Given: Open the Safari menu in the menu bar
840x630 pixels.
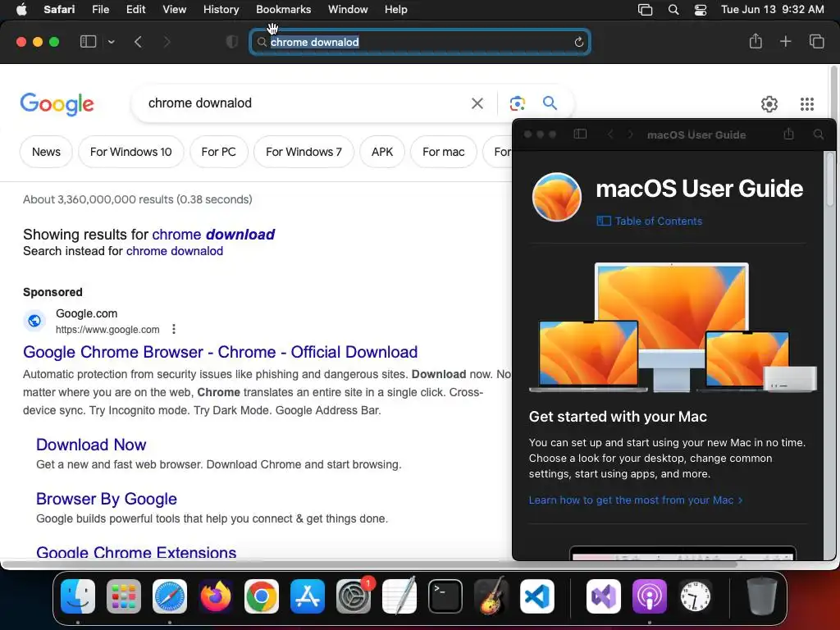Looking at the screenshot, I should (59, 9).
